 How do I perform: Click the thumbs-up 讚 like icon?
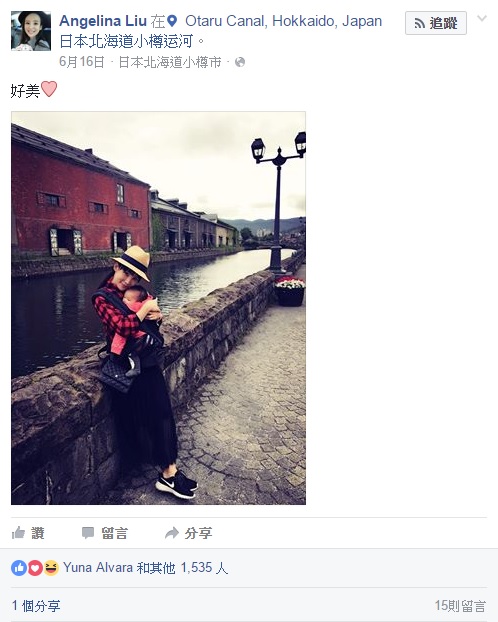pos(18,533)
